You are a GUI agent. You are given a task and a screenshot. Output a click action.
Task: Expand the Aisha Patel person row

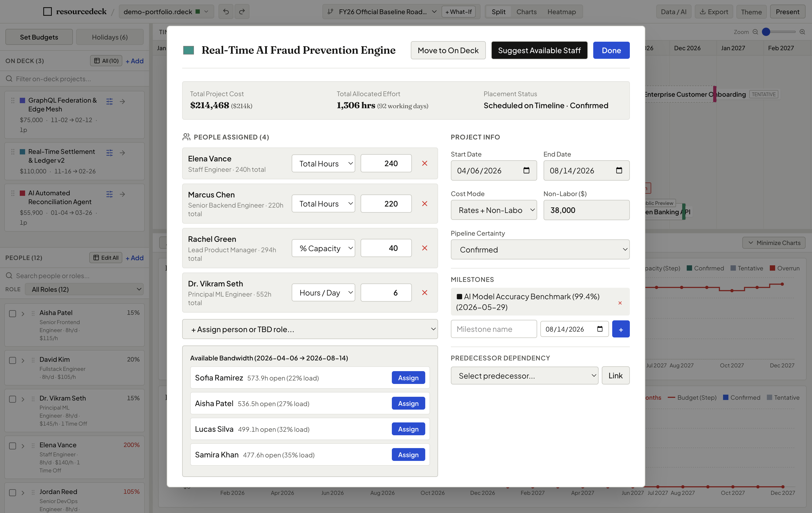[23, 314]
